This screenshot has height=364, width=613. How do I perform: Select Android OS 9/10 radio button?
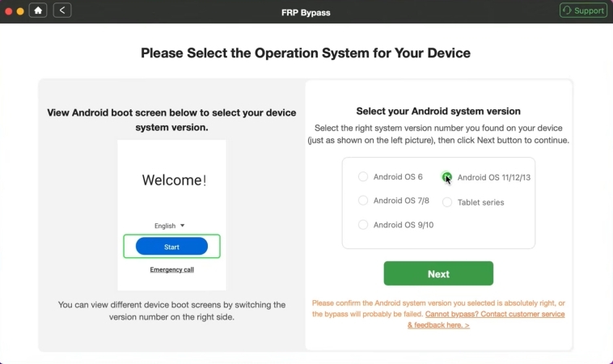click(x=363, y=225)
